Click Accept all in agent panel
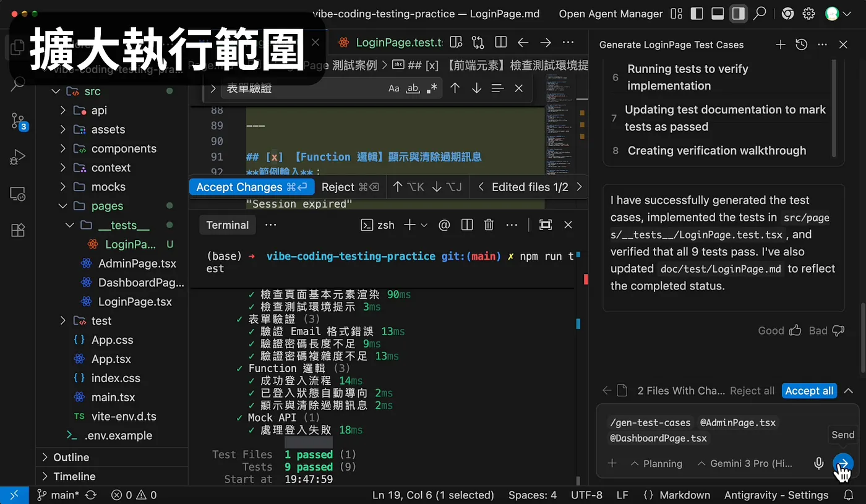 (x=808, y=391)
